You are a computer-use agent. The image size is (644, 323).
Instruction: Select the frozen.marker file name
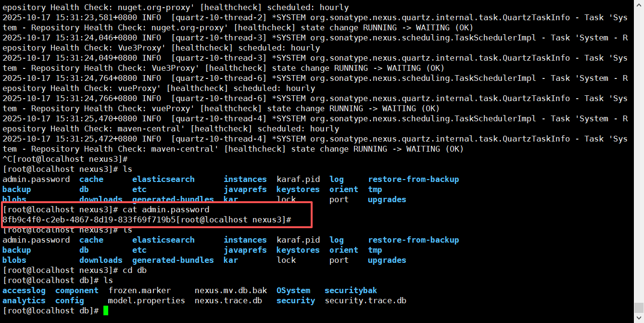(x=139, y=291)
